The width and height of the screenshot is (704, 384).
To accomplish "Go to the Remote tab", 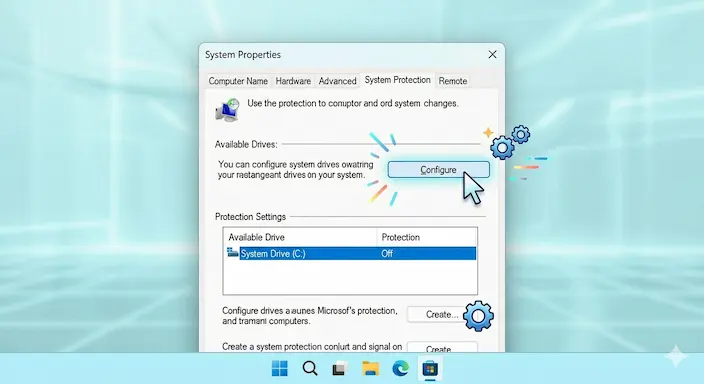I will coord(453,81).
